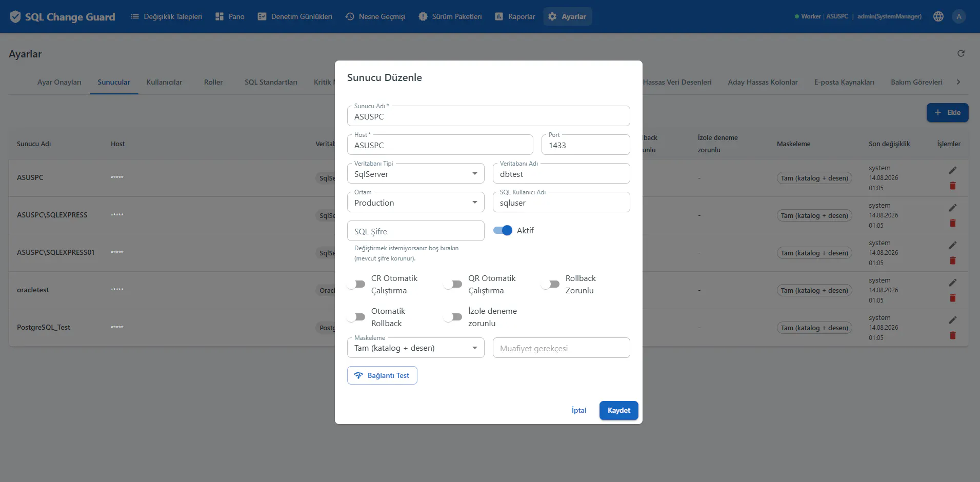Click into the Host input field
The width and height of the screenshot is (980, 482).
pyautogui.click(x=440, y=145)
